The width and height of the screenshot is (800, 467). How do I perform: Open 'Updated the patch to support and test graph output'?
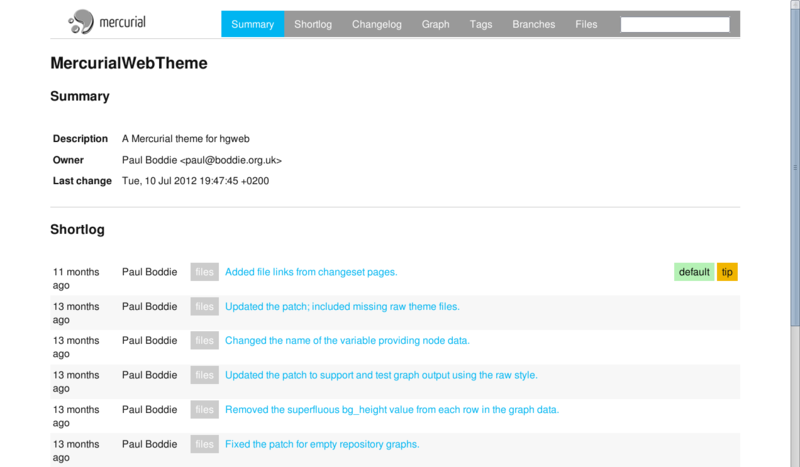[381, 375]
